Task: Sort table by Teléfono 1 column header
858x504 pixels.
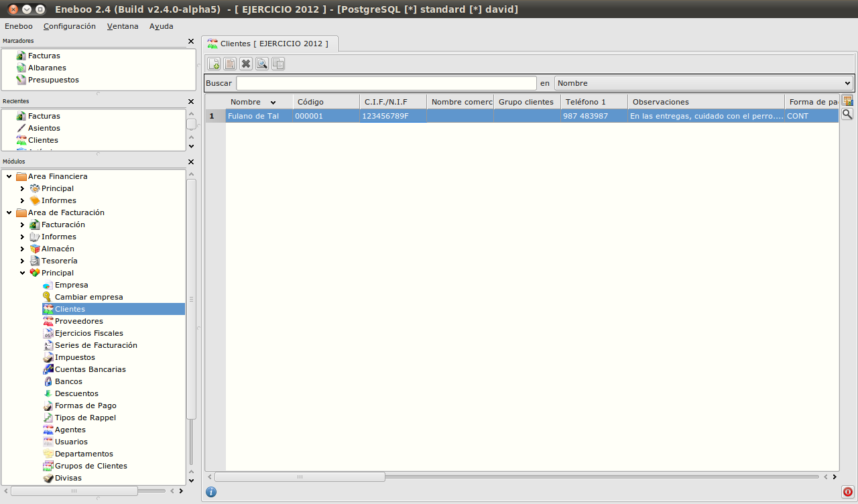Action: [x=595, y=102]
